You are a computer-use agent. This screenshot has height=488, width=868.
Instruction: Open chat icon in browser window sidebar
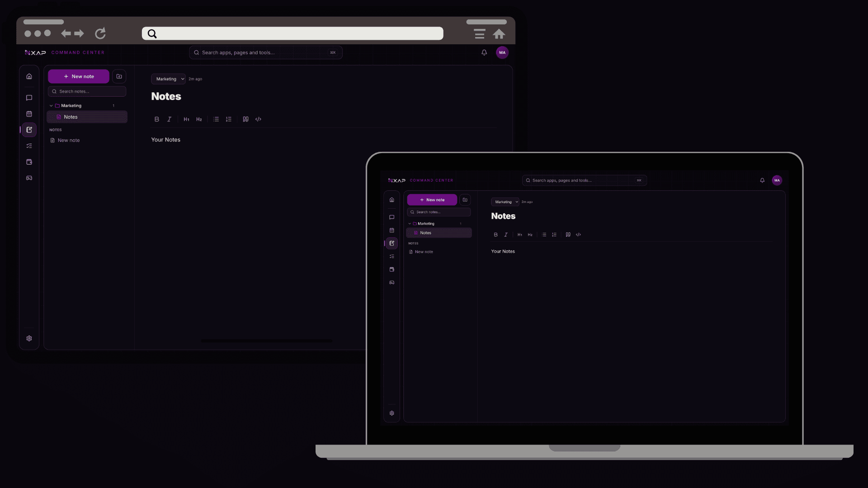tap(29, 98)
